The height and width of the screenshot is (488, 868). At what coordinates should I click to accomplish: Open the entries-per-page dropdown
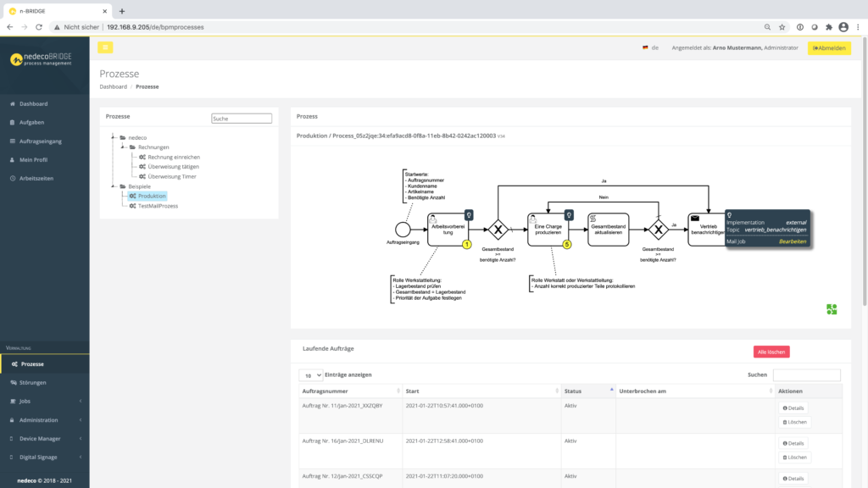click(x=310, y=374)
